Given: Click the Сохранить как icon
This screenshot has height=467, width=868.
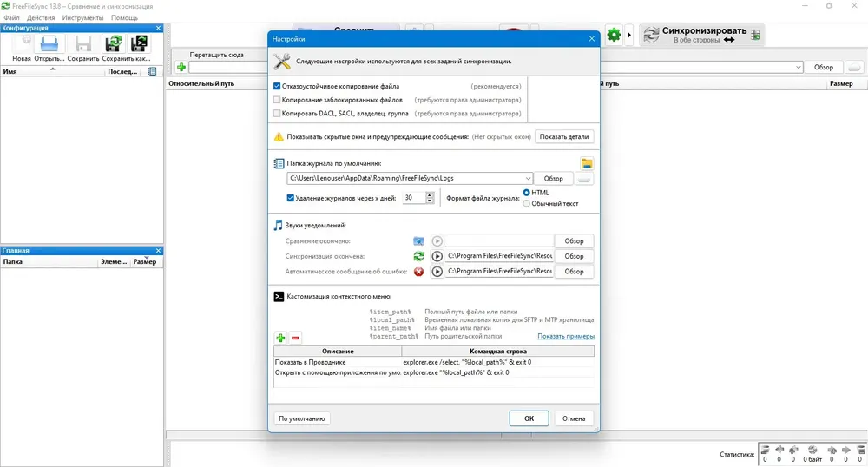Looking at the screenshot, I should tap(114, 43).
